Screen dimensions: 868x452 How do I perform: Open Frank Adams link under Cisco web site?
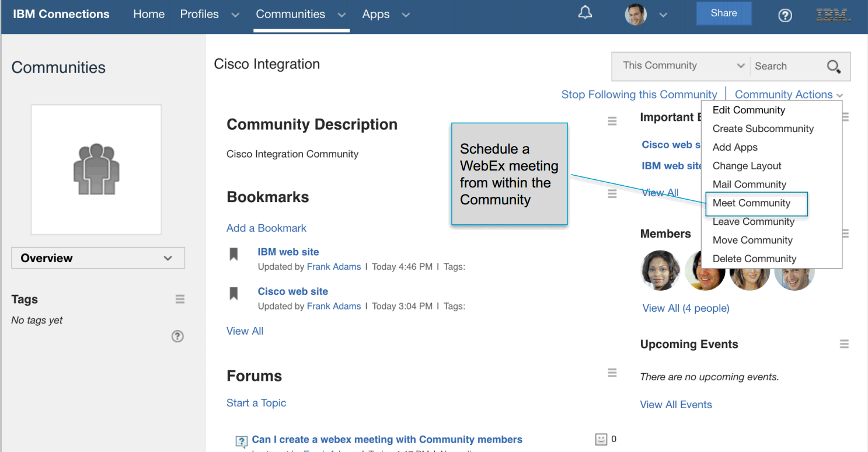334,306
